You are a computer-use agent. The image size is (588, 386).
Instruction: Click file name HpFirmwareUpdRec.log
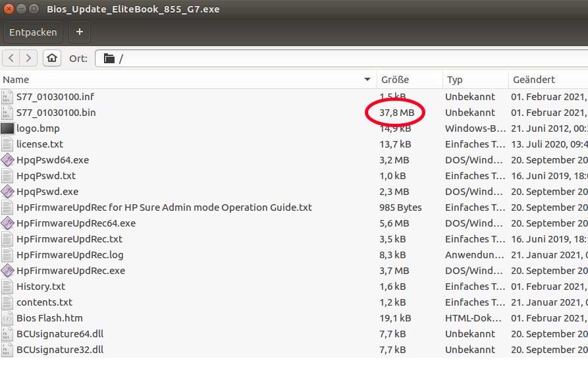pyautogui.click(x=70, y=255)
